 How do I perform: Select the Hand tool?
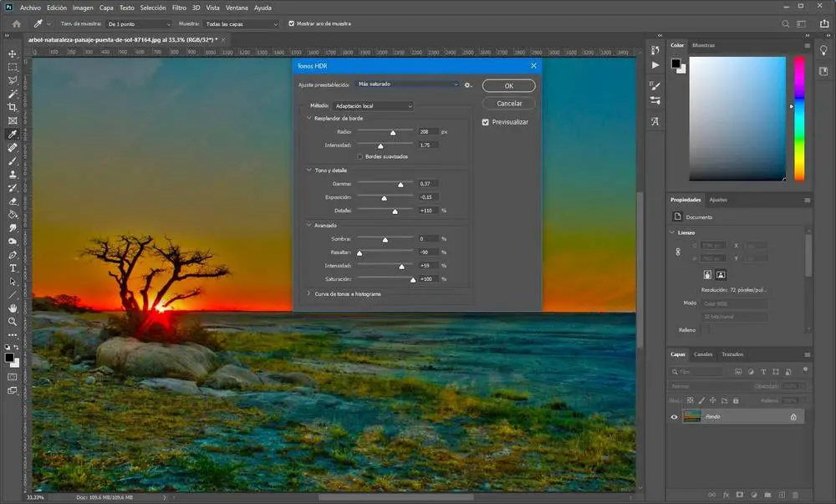pos(13,308)
